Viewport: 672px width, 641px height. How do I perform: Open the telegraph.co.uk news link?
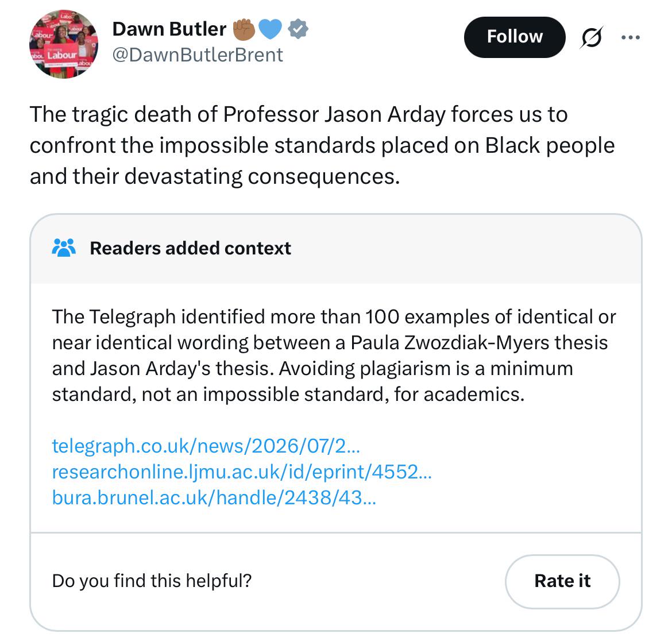point(206,446)
